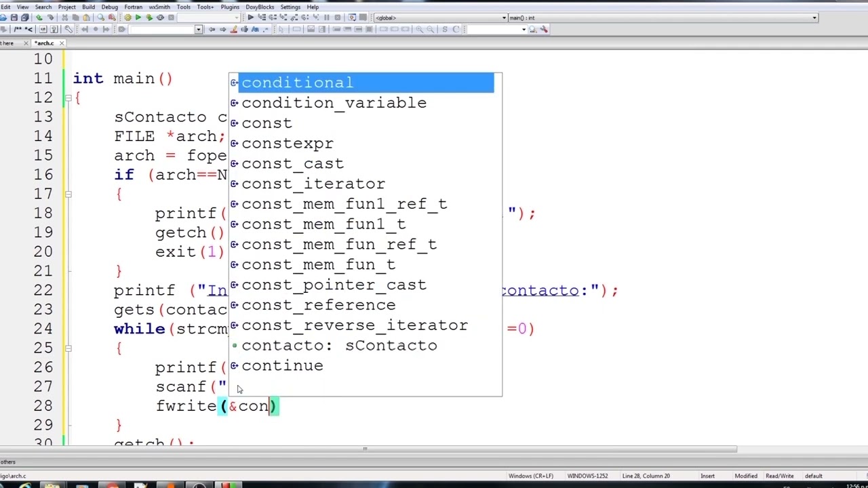868x488 pixels.
Task: Toggle the Selected text search icon
Action: click(x=245, y=29)
